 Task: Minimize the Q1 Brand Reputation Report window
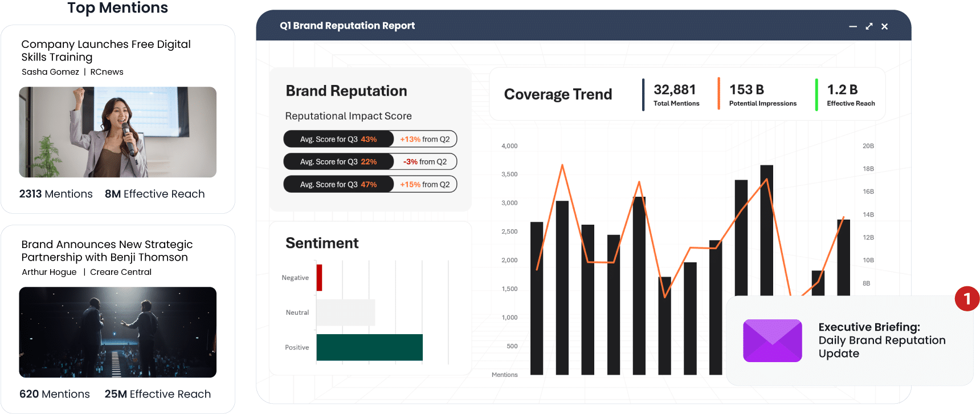tap(853, 26)
